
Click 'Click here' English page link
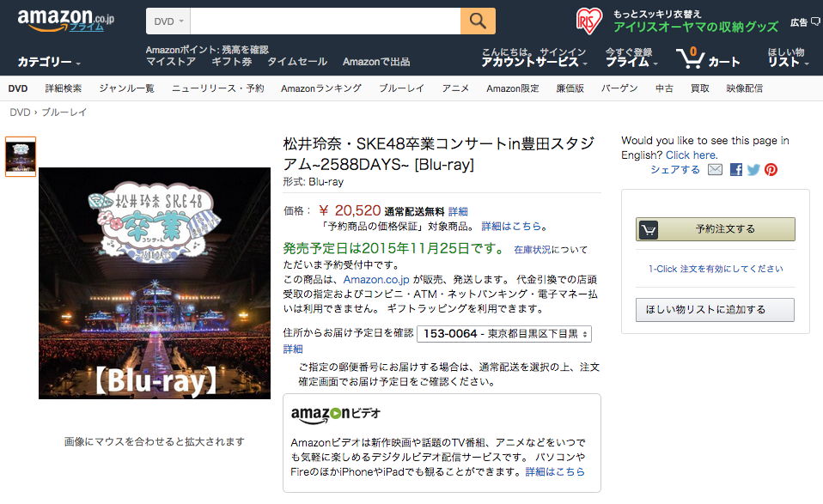[691, 155]
